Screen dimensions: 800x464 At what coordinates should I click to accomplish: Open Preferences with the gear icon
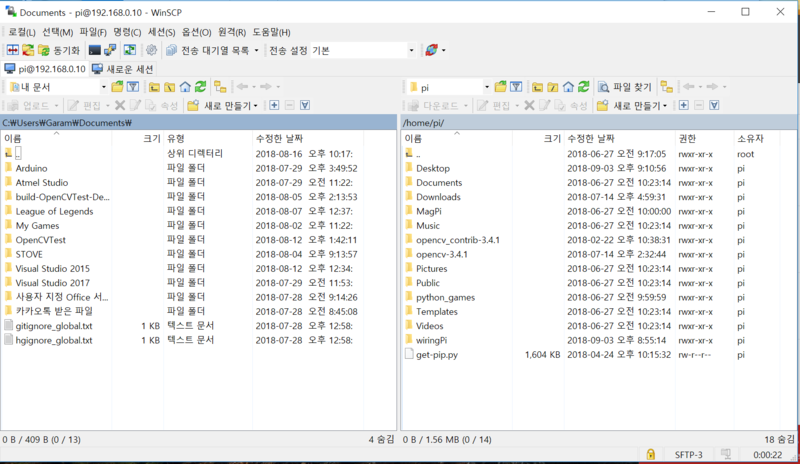coord(151,50)
